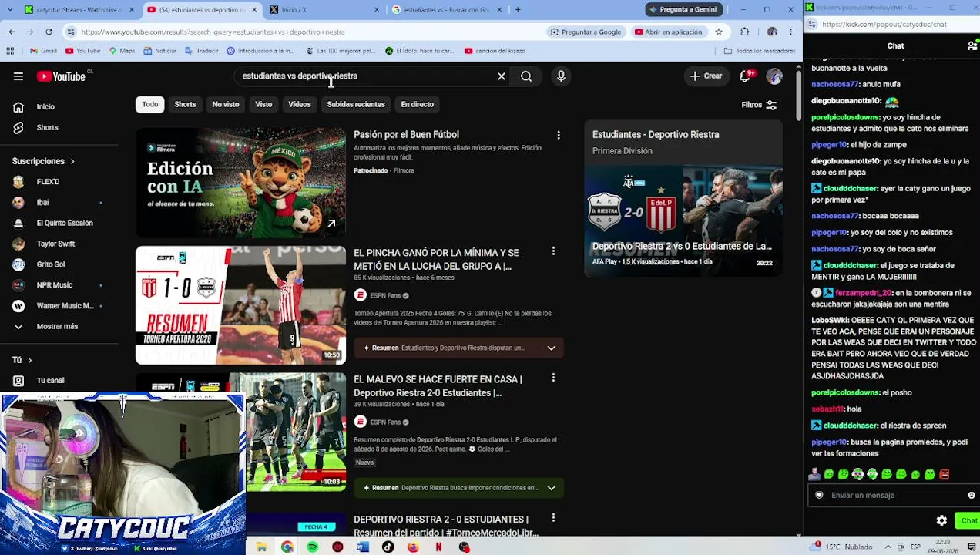Expand the Tú section chevron

[30, 360]
